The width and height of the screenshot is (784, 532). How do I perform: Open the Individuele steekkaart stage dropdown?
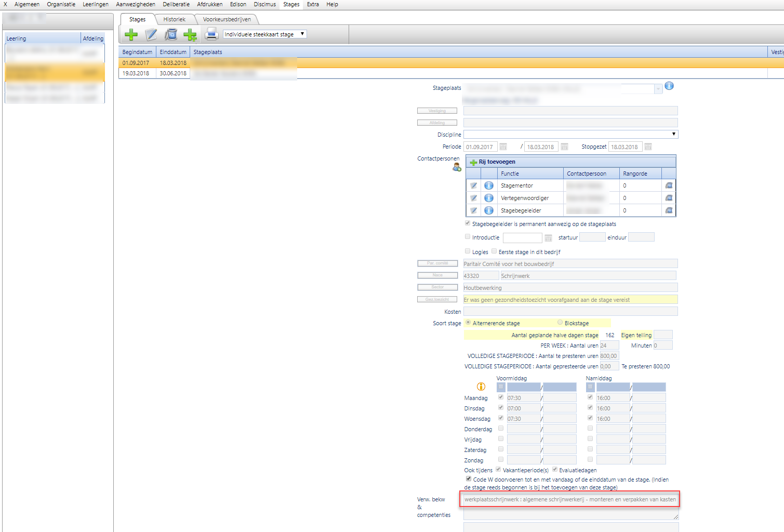[264, 34]
